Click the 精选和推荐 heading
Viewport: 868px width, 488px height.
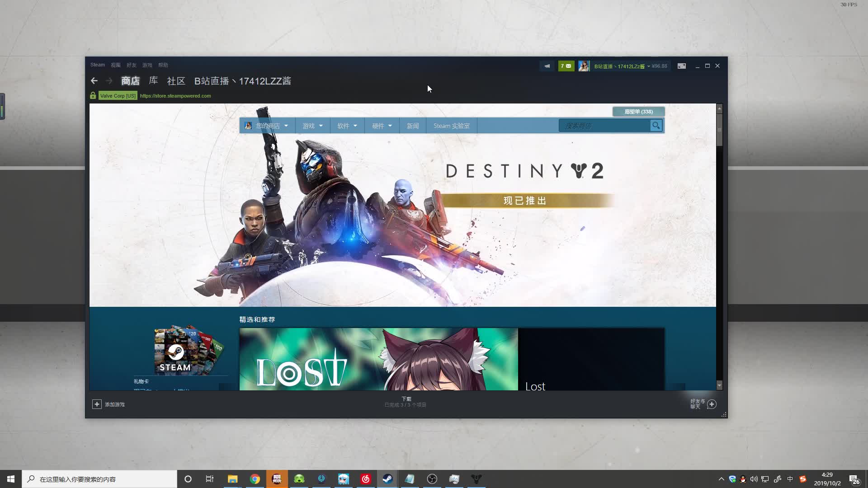click(257, 319)
